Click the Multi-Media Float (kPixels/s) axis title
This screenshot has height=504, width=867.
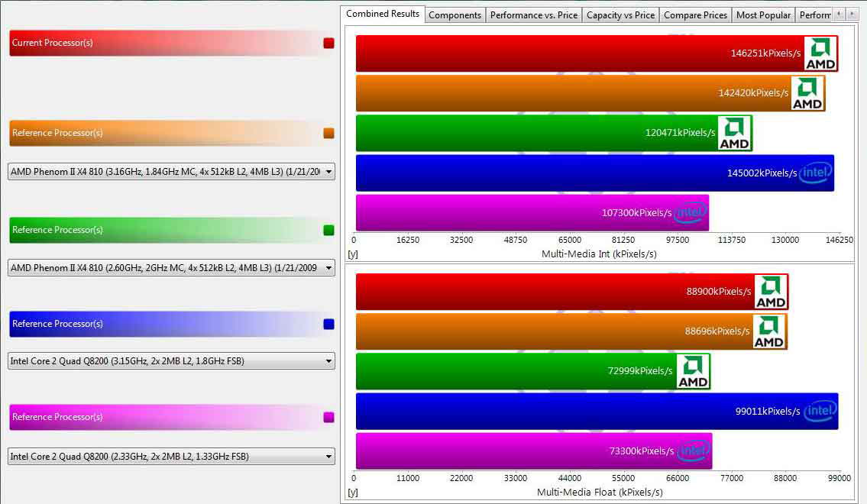point(600,493)
